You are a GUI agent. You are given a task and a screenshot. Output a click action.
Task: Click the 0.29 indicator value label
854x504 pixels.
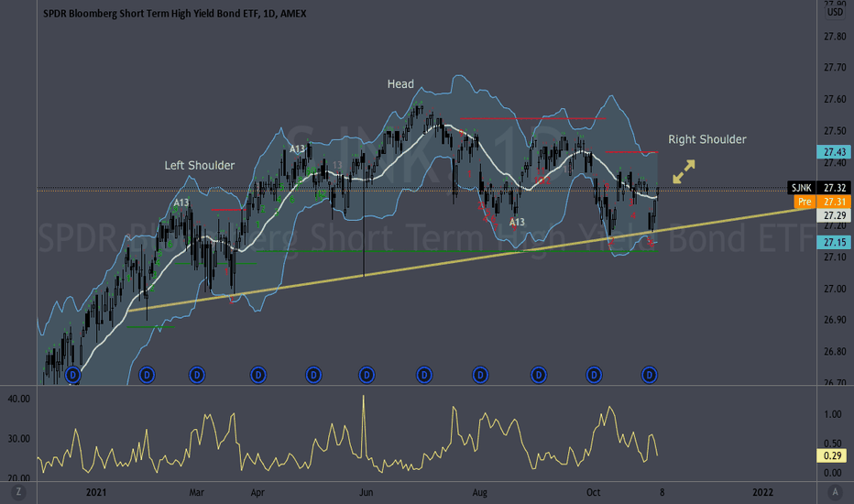coord(831,455)
